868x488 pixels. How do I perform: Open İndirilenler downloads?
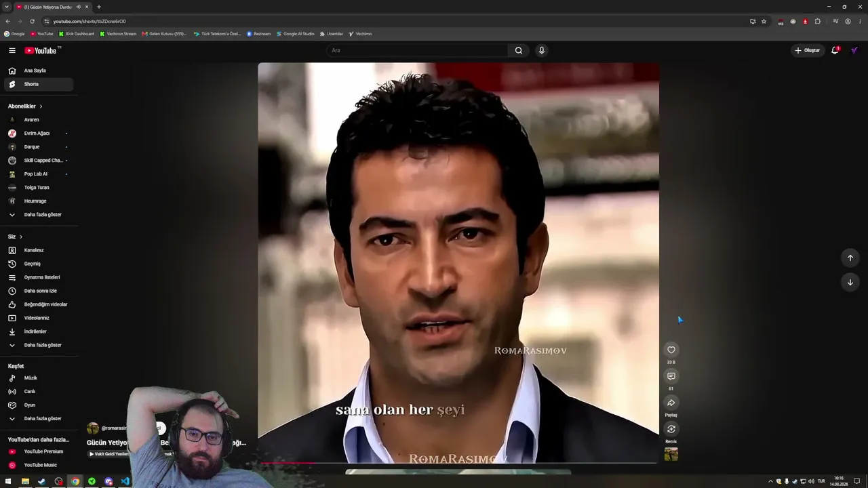(39, 331)
